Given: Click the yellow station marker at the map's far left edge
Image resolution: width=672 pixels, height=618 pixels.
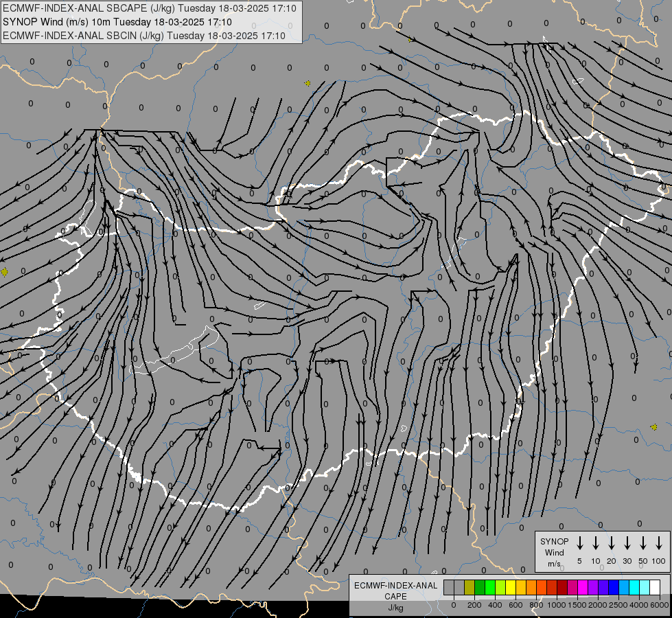Looking at the screenshot, I should pos(4,272).
